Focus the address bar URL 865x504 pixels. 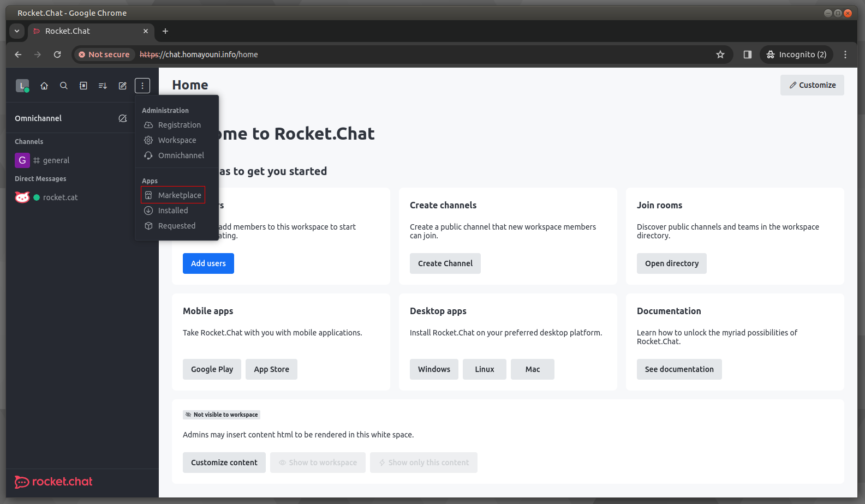[x=199, y=55]
